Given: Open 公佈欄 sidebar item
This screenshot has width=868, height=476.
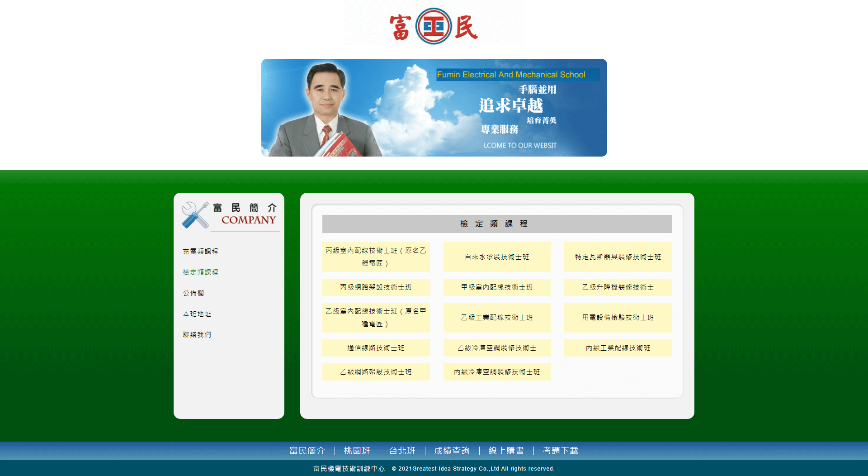Looking at the screenshot, I should (193, 293).
